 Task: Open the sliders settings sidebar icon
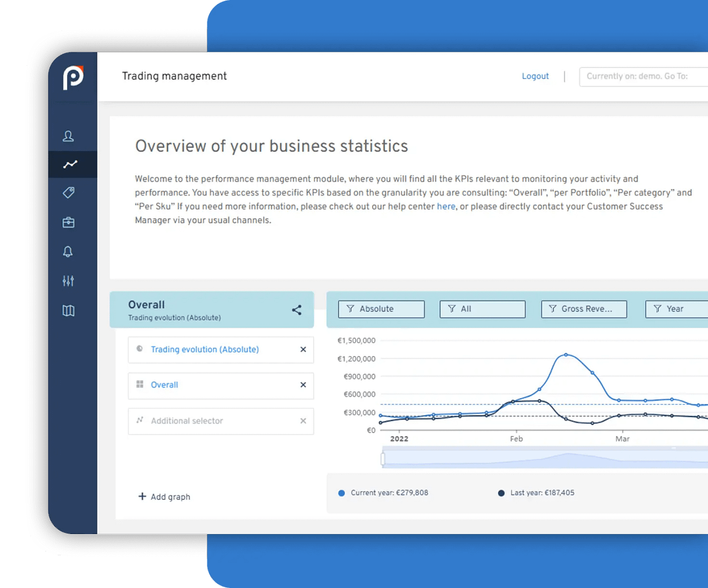click(x=68, y=281)
